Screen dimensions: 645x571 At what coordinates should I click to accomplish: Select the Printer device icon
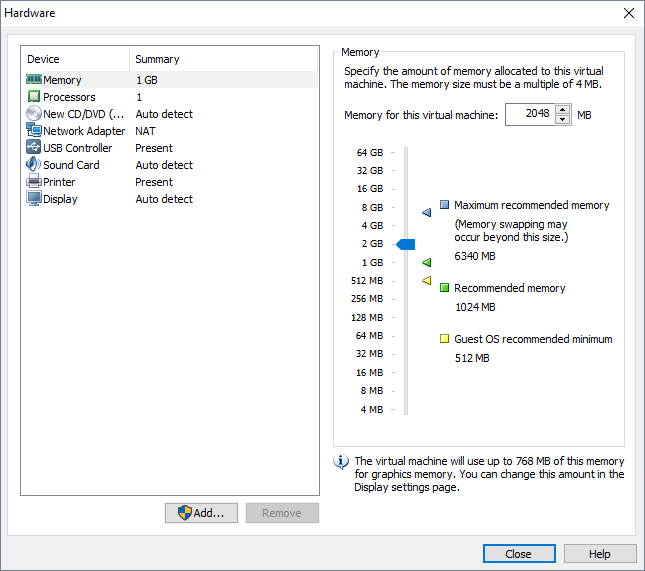[x=34, y=182]
